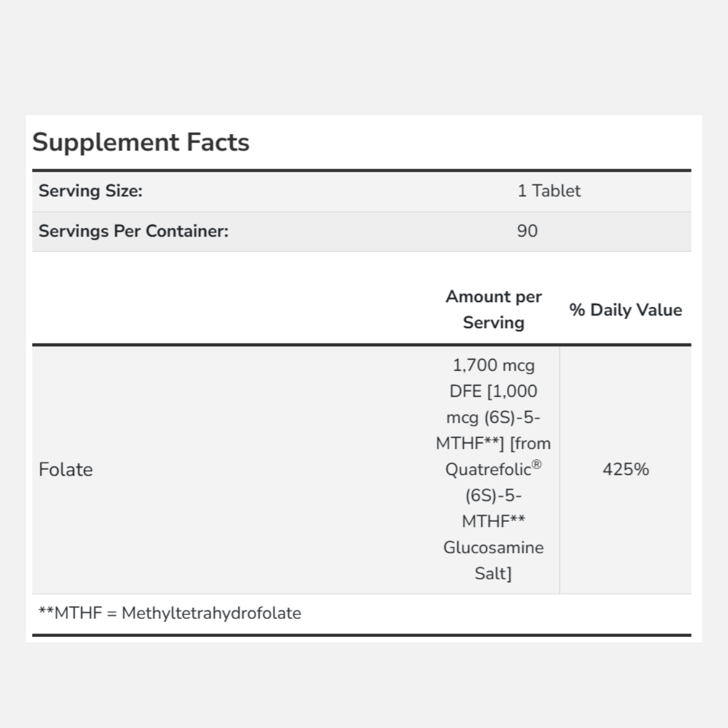Click the Methyltetrahydrofolate footnote text

click(211, 613)
